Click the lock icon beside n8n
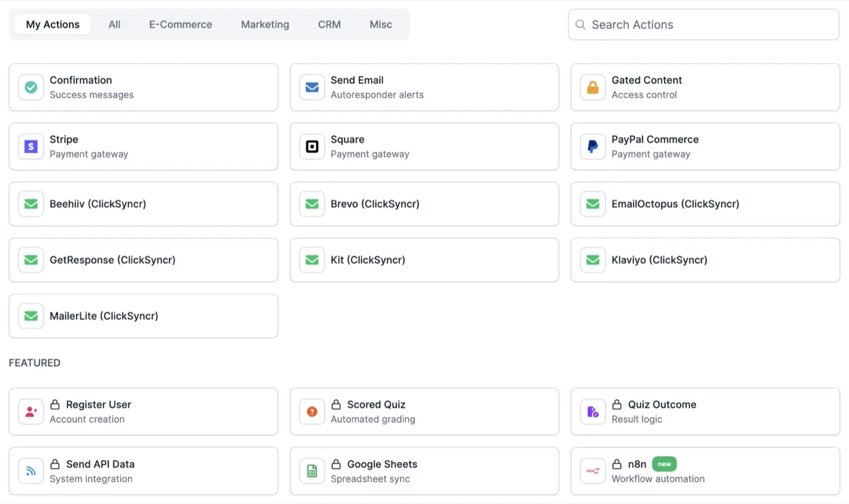 coord(617,464)
